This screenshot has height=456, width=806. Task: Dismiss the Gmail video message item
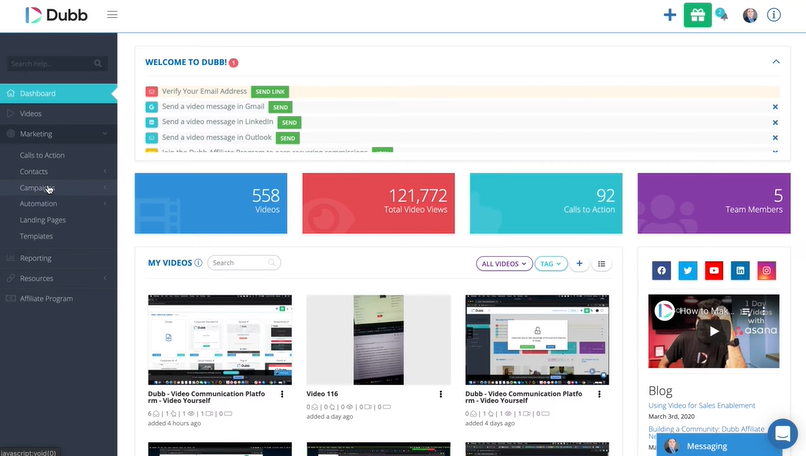tap(775, 107)
